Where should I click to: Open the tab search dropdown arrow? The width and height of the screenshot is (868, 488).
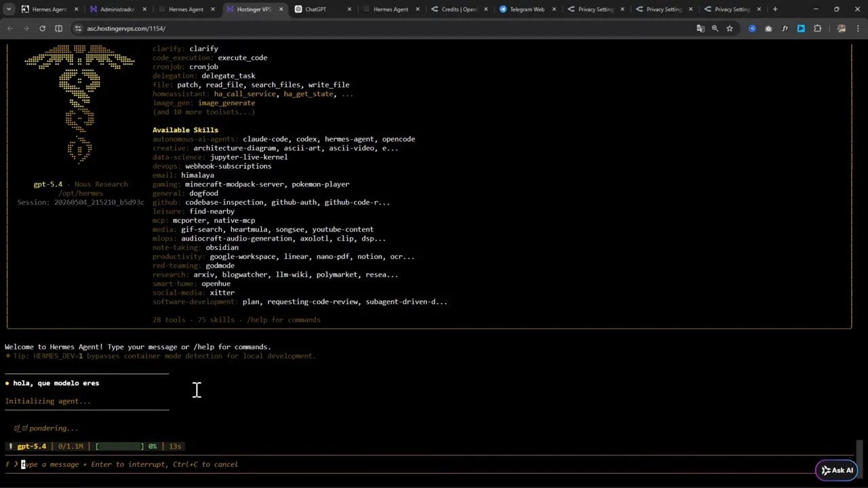[9, 9]
